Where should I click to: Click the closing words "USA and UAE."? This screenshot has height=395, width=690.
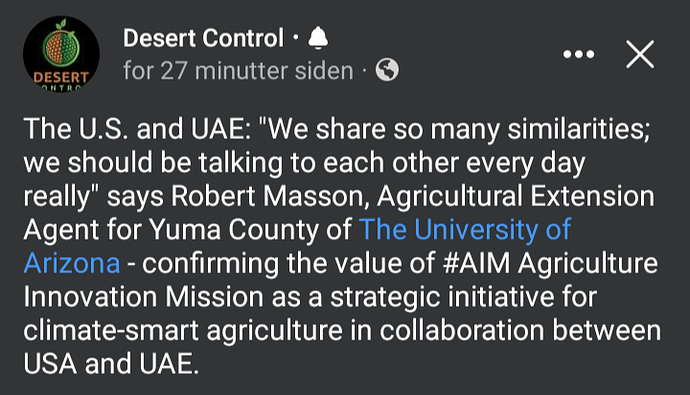(111, 364)
